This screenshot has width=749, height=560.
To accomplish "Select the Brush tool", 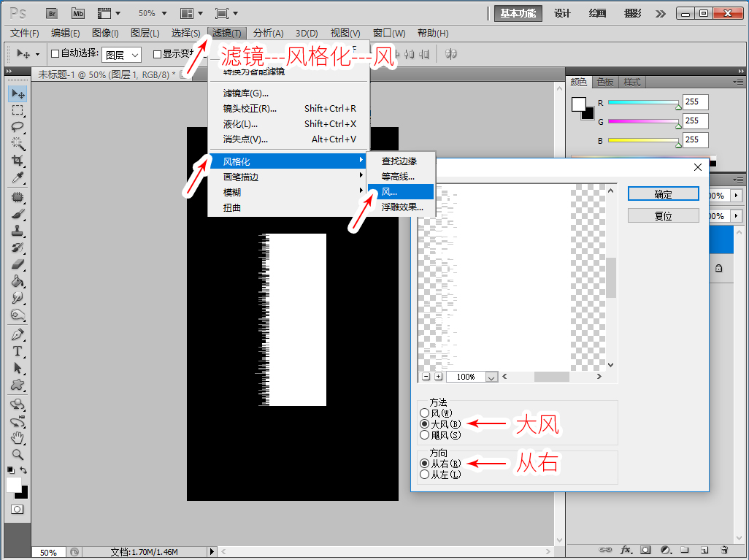I will (x=18, y=214).
